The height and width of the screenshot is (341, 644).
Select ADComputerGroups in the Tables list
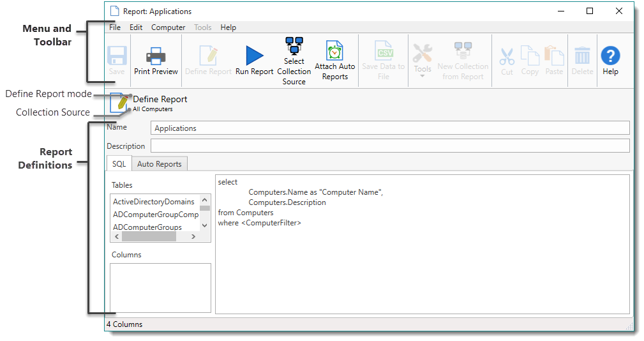(x=147, y=227)
